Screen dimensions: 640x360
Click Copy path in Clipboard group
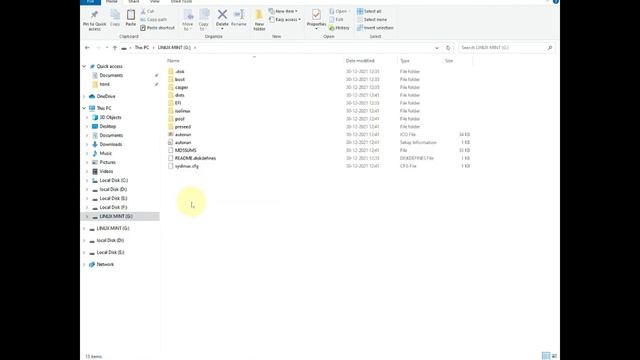(153, 20)
